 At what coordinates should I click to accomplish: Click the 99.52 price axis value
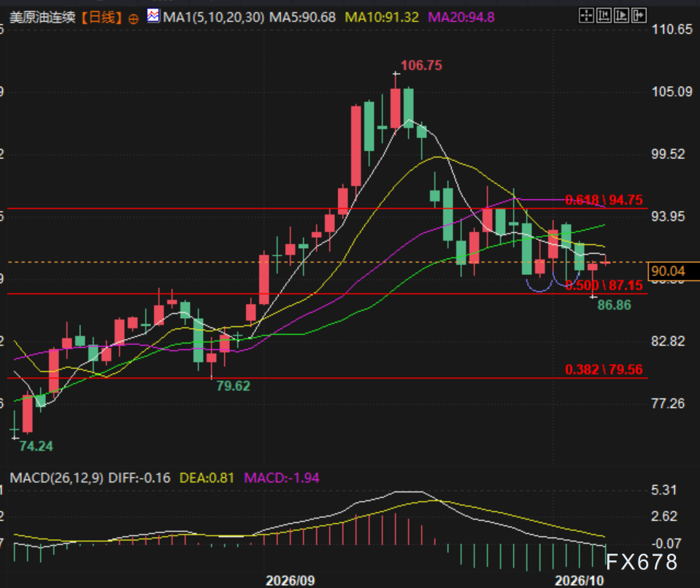pyautogui.click(x=668, y=155)
